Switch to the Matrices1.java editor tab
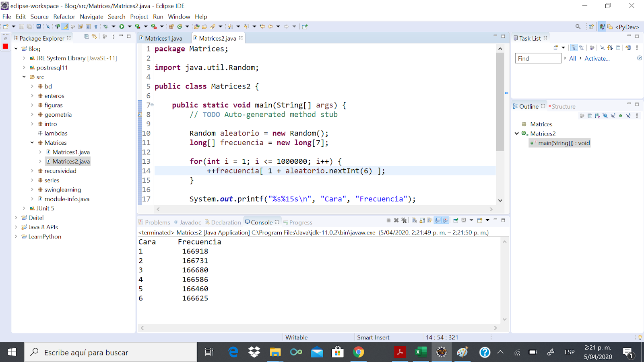Screen dimensions: 644x362 click(164, 38)
